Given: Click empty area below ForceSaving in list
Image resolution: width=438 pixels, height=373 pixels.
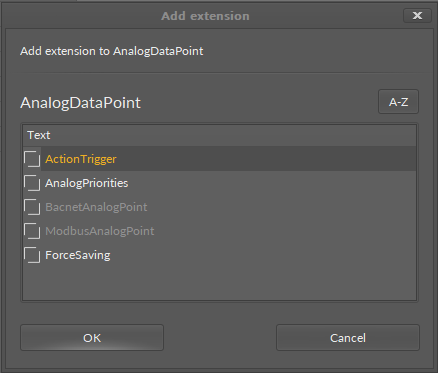Looking at the screenshot, I should (219, 283).
